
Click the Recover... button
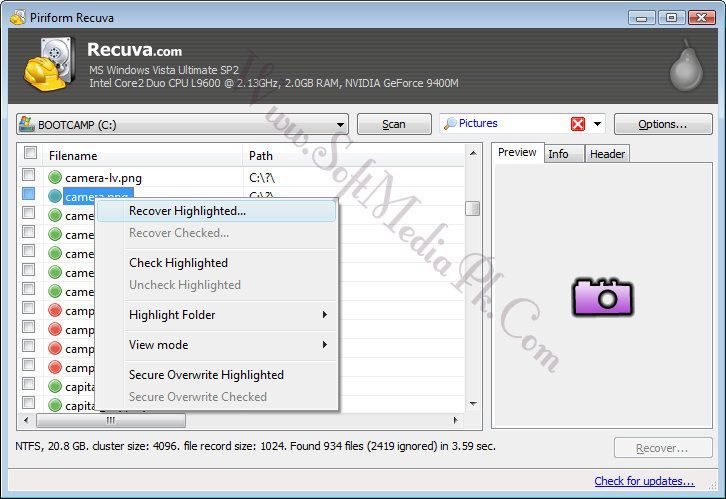click(x=663, y=448)
